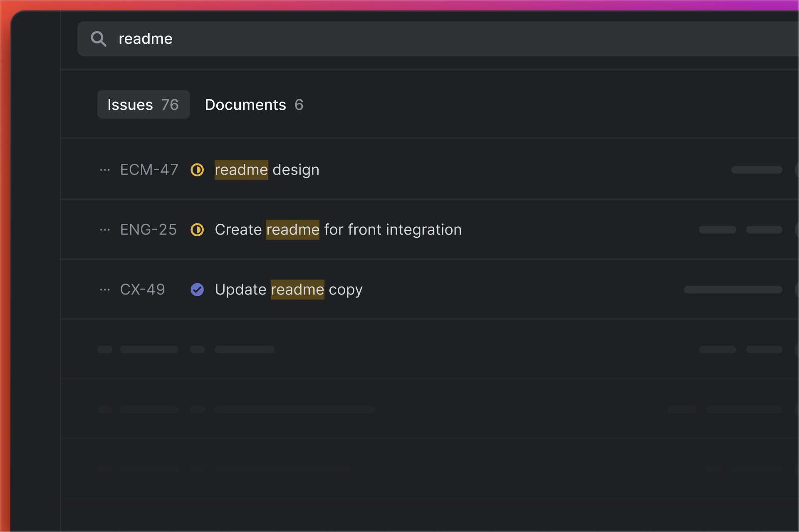799x532 pixels.
Task: Click the ENG-25 issue identifier
Action: (x=148, y=230)
